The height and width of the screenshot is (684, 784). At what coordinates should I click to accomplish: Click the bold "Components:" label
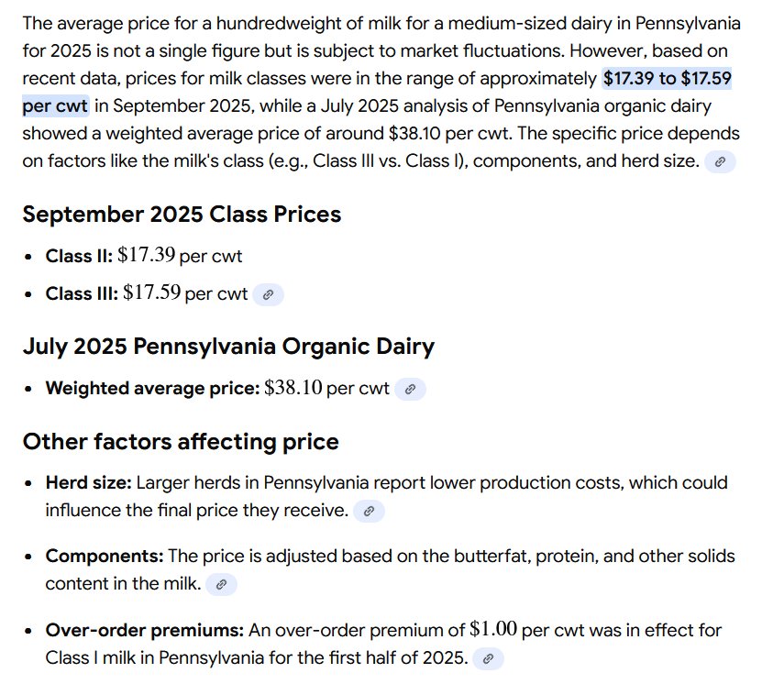(105, 556)
